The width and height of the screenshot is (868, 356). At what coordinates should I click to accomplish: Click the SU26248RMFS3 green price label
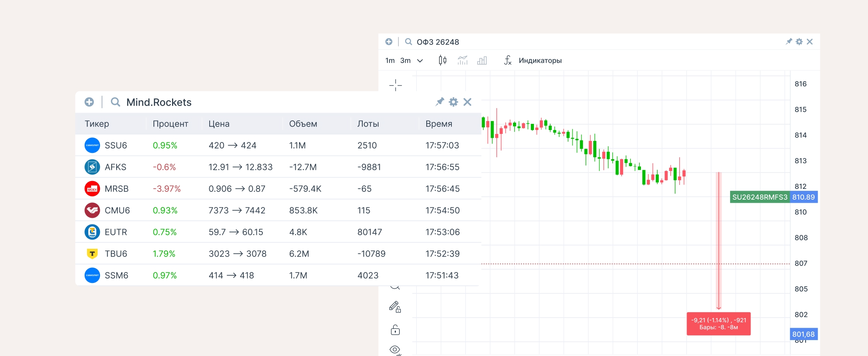760,197
